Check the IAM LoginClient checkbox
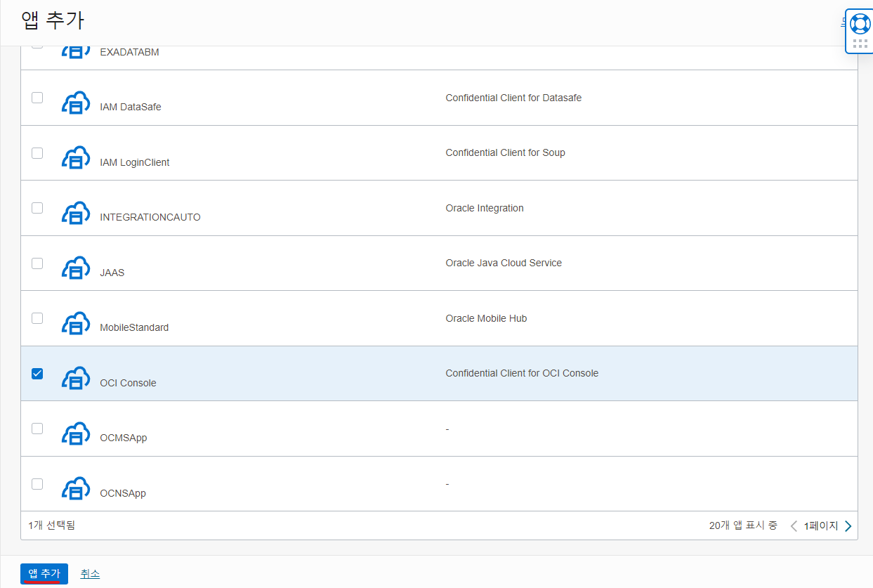The image size is (873, 588). click(x=37, y=152)
